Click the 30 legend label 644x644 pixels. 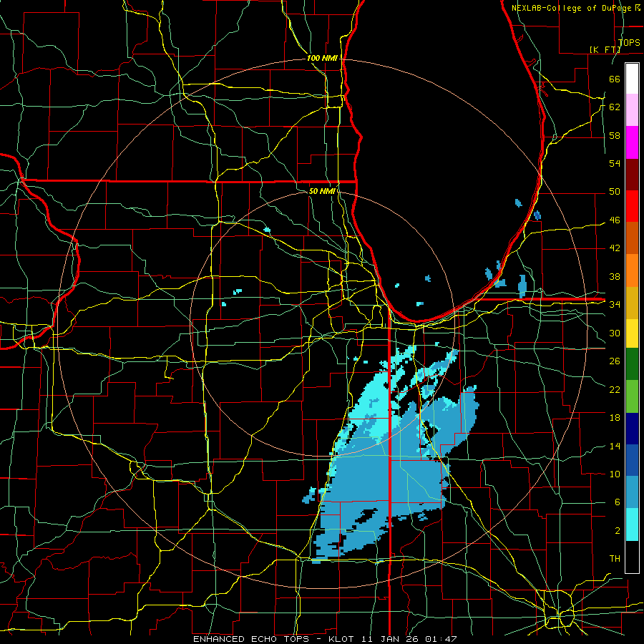(615, 333)
